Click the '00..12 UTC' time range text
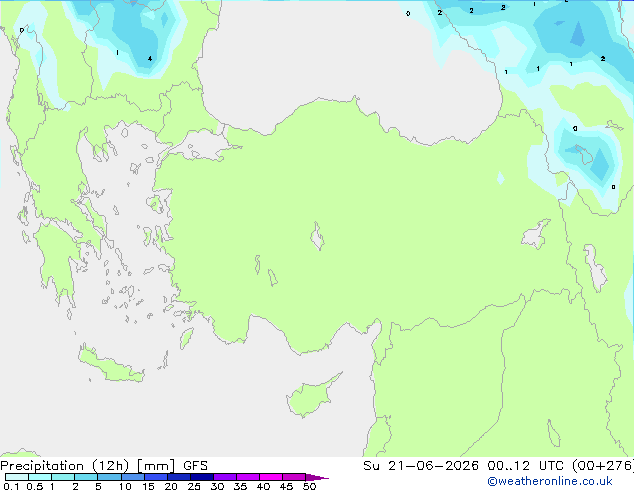 525,466
